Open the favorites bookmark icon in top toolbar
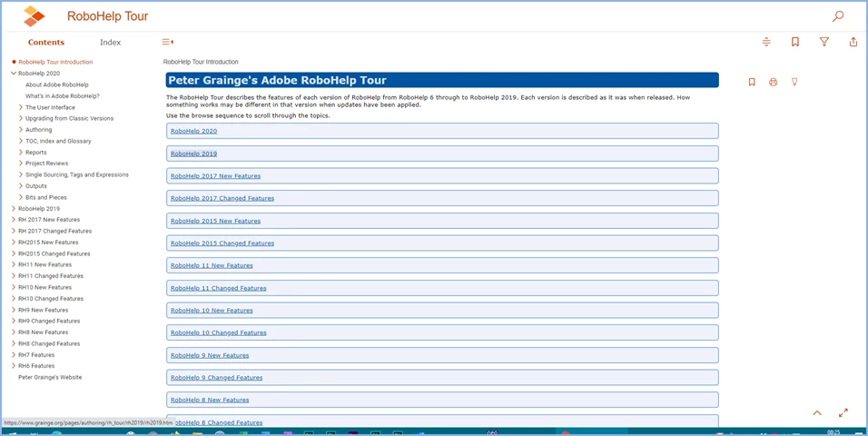 pyautogui.click(x=795, y=42)
